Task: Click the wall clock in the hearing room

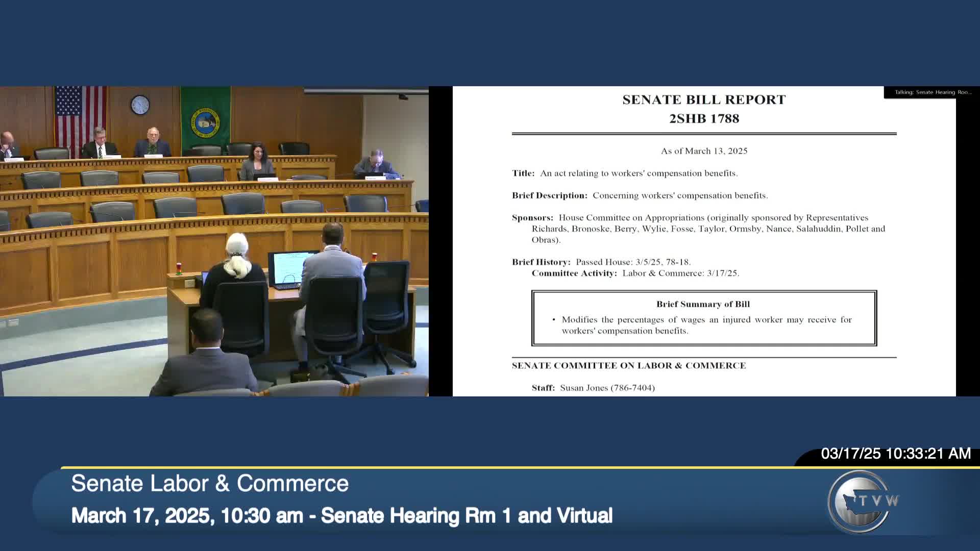Action: (140, 105)
